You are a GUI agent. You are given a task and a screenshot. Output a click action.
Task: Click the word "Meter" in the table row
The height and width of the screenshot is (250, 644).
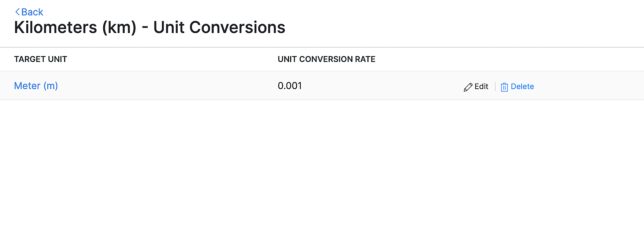coord(27,86)
